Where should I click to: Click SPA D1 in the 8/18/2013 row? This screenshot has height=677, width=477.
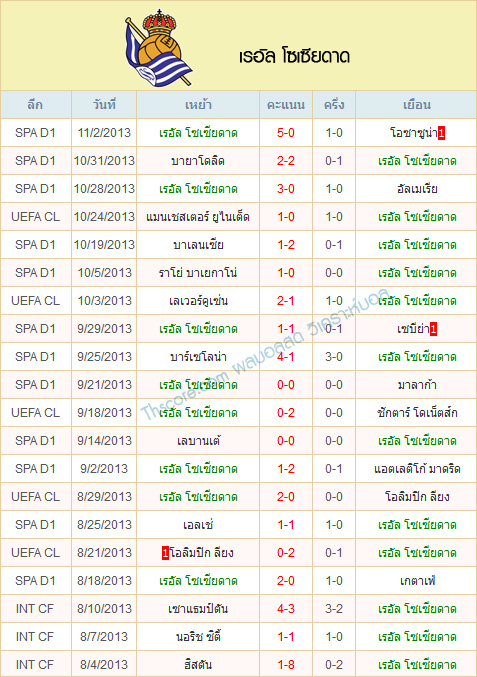pyautogui.click(x=35, y=581)
